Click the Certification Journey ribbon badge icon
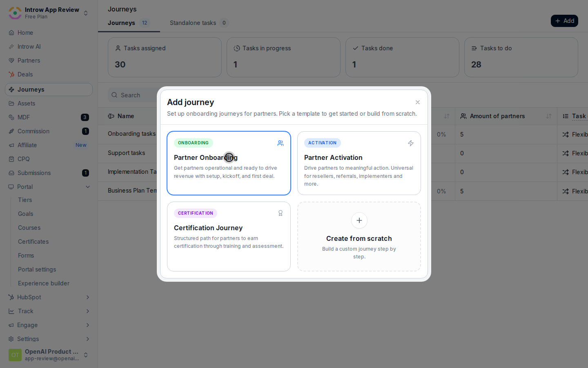 (281, 213)
